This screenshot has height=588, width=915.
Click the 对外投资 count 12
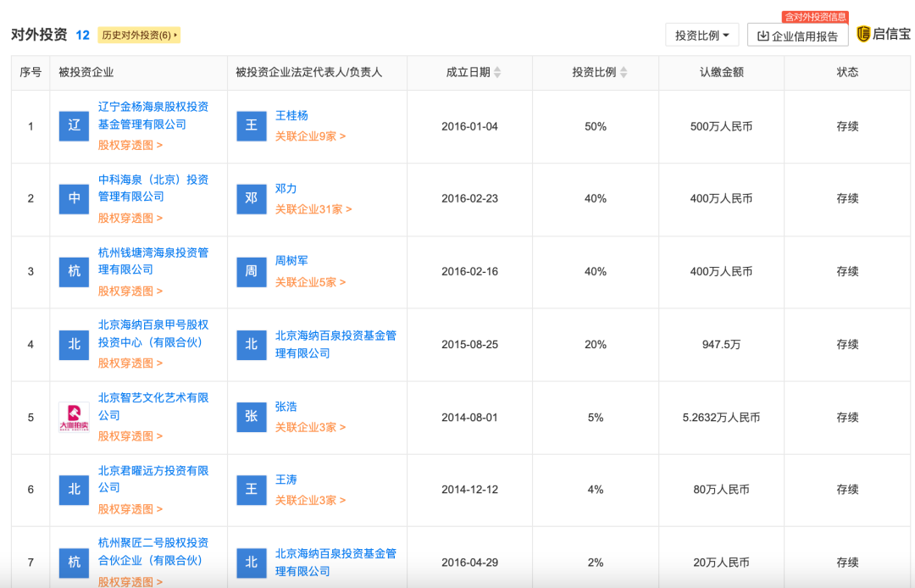82,35
